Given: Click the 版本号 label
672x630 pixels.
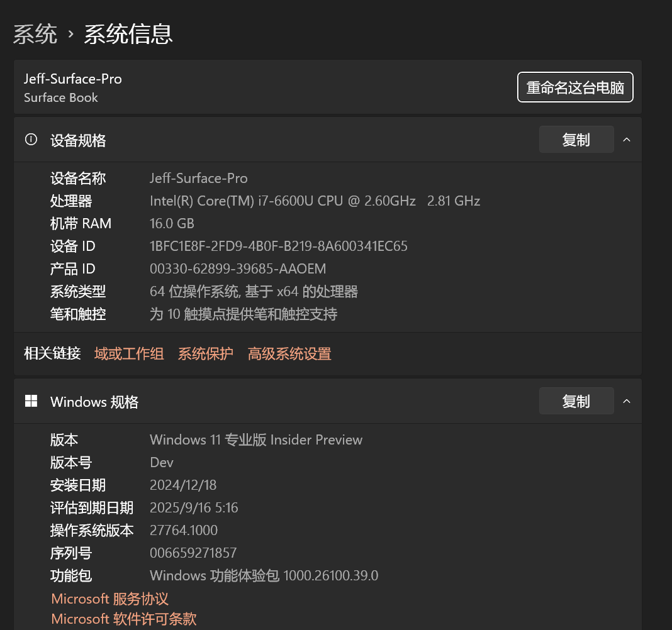Looking at the screenshot, I should tap(71, 463).
